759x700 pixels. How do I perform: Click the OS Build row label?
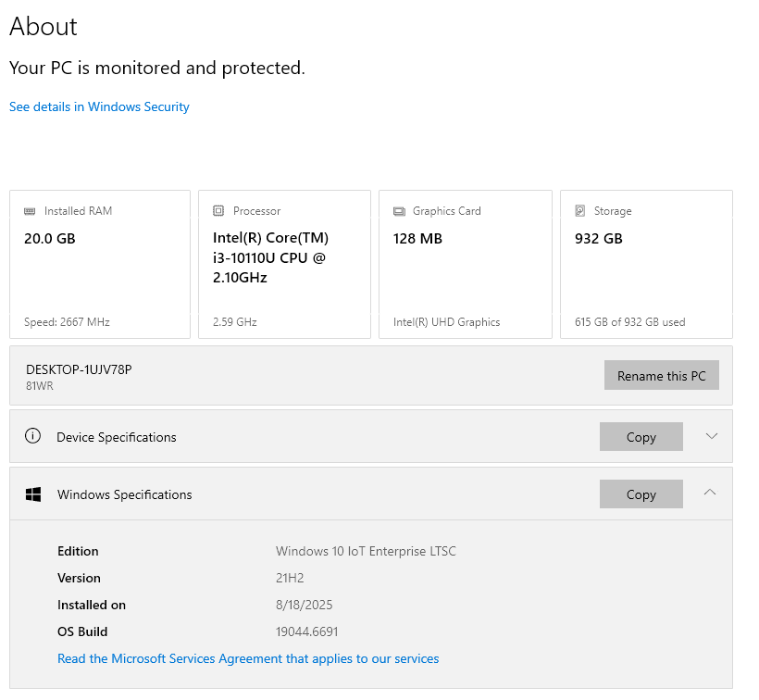(x=82, y=631)
